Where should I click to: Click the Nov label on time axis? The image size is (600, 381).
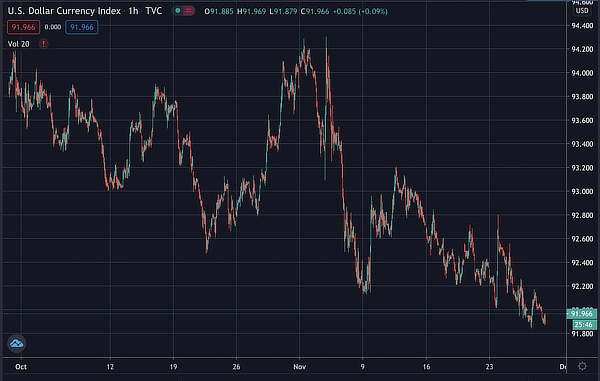pyautogui.click(x=300, y=367)
